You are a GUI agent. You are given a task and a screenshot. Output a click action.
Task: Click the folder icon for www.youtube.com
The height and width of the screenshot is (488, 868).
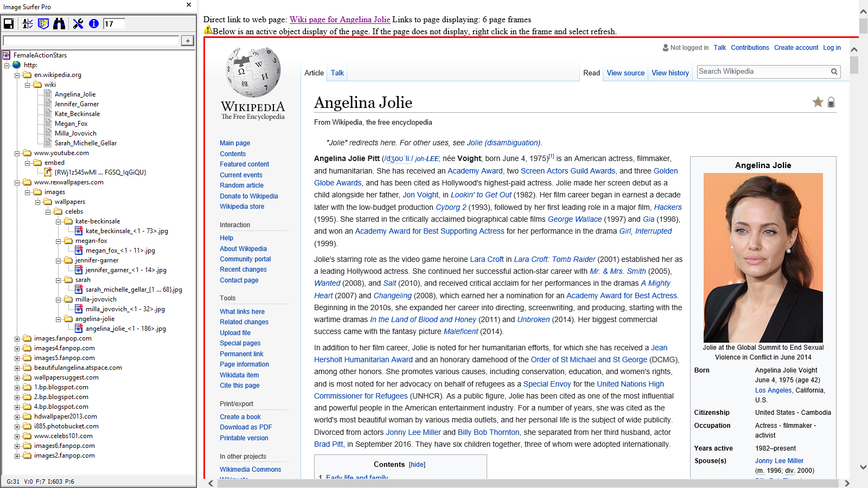(27, 153)
